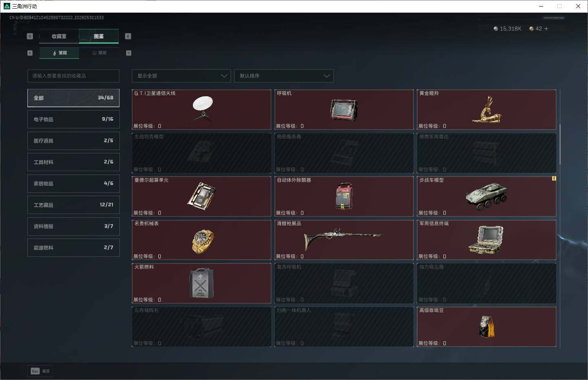Select the locked 强力吸尘器 vacuum card
Screen dimensions: 588x380
pyautogui.click(x=487, y=283)
